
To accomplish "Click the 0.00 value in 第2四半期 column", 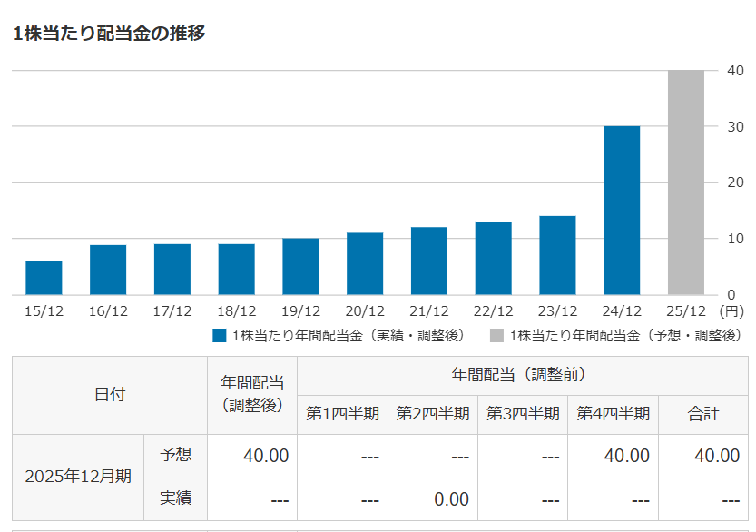I will click(x=451, y=499).
